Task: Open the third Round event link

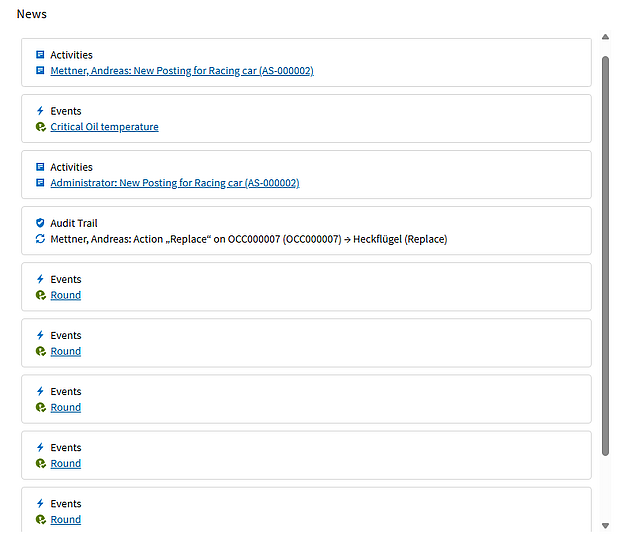Action: tap(66, 408)
